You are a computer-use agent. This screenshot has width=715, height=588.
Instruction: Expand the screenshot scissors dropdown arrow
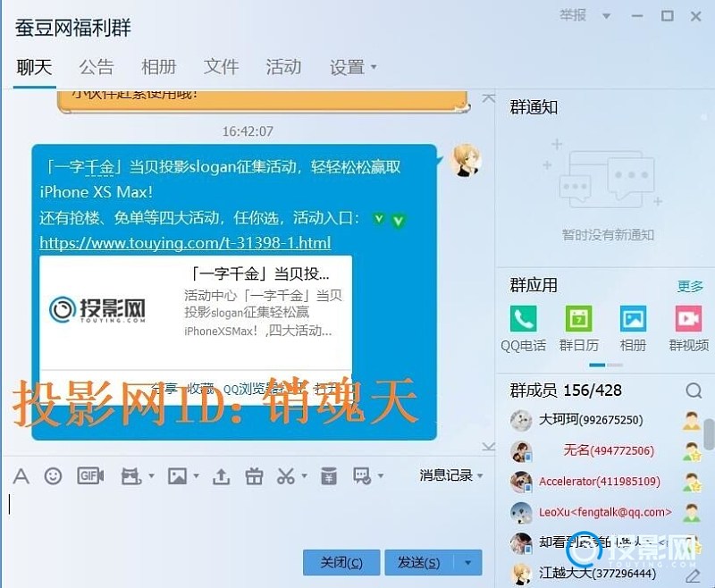305,477
